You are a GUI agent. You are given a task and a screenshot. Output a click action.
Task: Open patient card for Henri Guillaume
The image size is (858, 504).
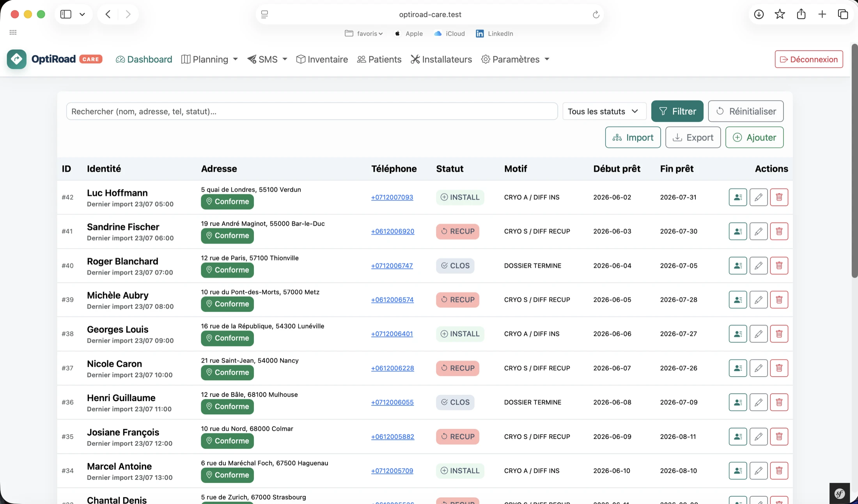(737, 402)
